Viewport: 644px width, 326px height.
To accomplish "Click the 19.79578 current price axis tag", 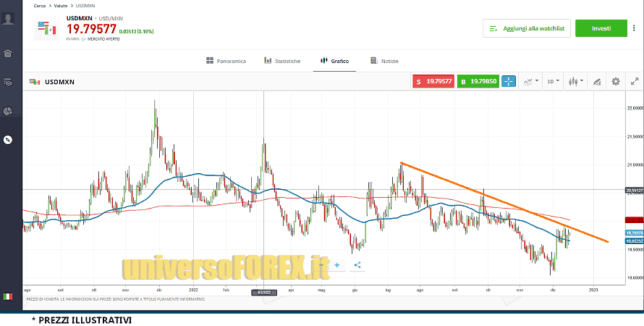I will point(634,233).
